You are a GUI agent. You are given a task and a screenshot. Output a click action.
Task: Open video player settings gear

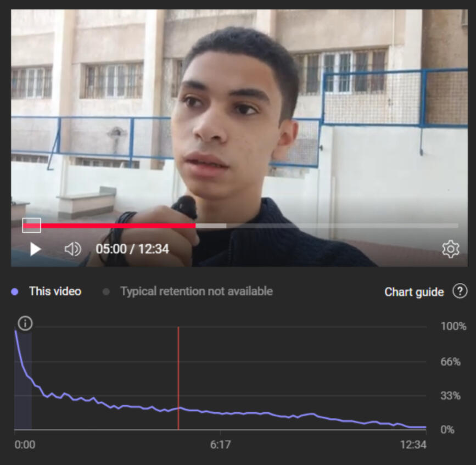pyautogui.click(x=451, y=249)
